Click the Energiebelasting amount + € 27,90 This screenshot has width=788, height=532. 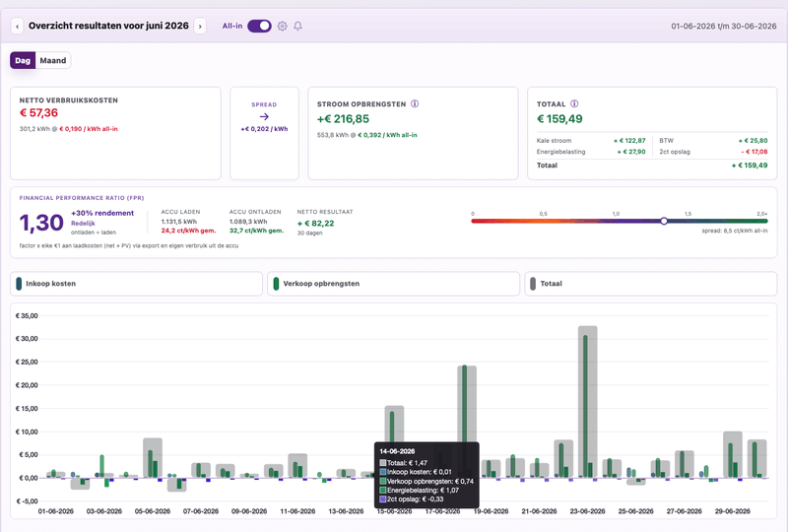point(631,152)
